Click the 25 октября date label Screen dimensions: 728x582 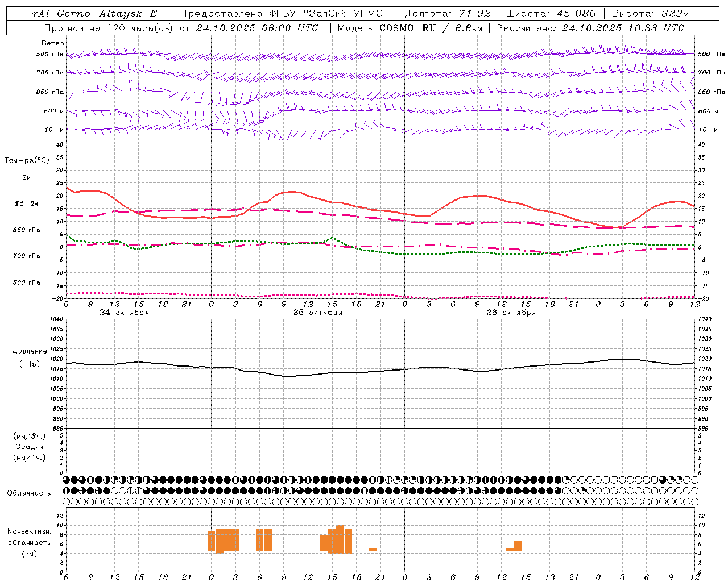coord(318,313)
